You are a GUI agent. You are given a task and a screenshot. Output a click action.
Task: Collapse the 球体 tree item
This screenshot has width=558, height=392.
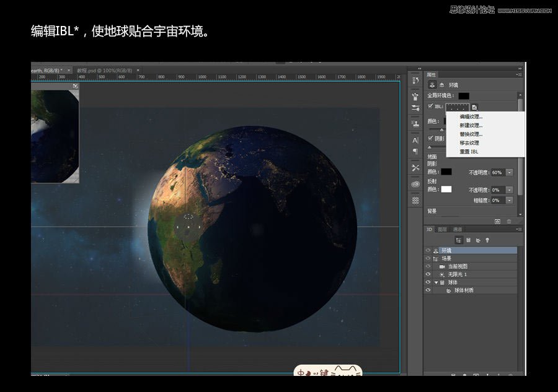[436, 282]
